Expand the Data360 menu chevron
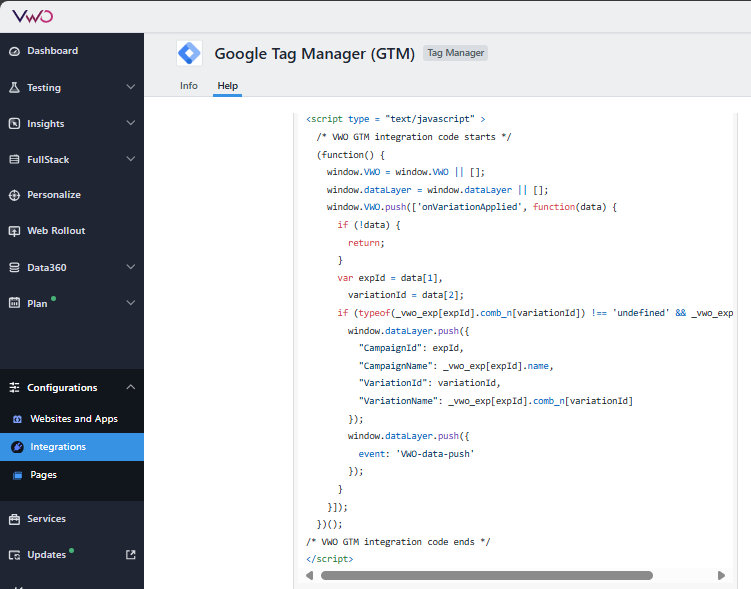The image size is (751, 589). tap(131, 267)
